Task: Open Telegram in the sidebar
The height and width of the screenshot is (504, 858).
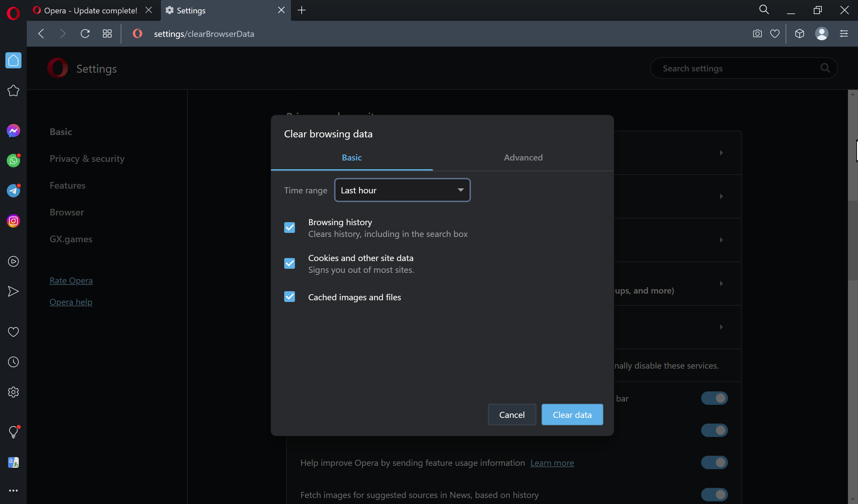Action: tap(13, 191)
